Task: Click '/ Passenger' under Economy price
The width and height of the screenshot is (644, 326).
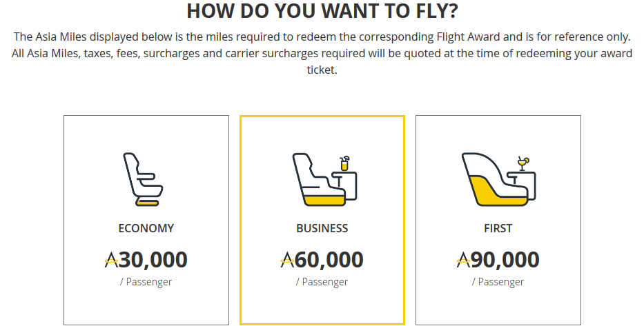Action: 146,282
